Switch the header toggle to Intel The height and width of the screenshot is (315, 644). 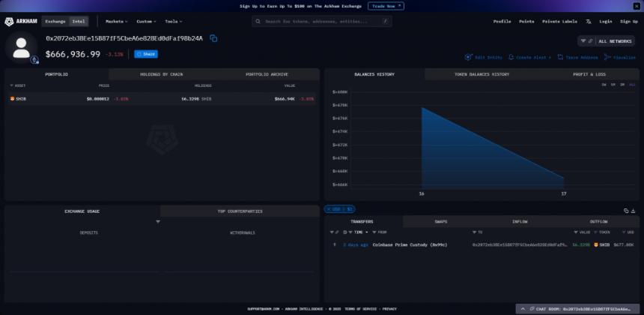pos(78,21)
